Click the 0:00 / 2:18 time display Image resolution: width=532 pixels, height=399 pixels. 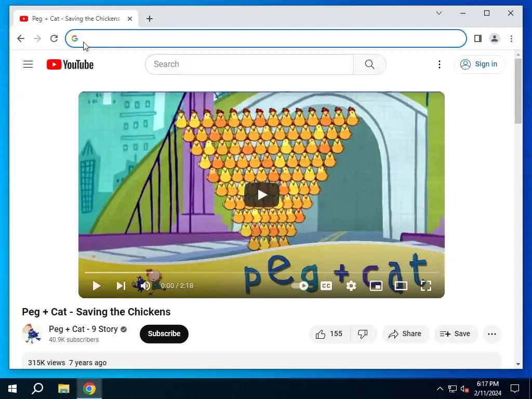(177, 286)
